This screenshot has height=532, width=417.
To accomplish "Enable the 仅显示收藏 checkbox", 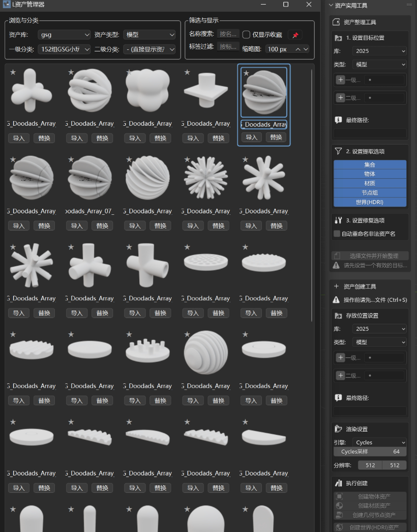I will pyautogui.click(x=247, y=35).
